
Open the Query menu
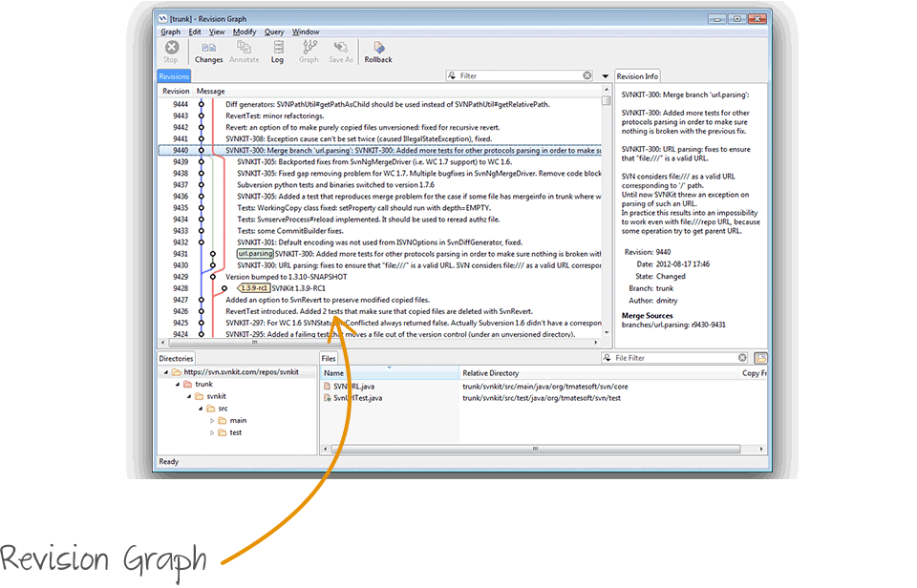(x=274, y=31)
